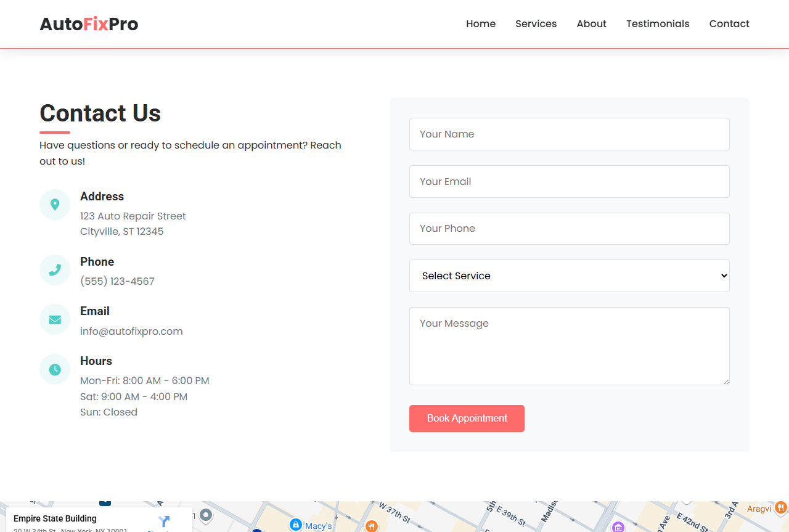Image resolution: width=789 pixels, height=532 pixels.
Task: Click the gray location pin on map
Action: (206, 515)
